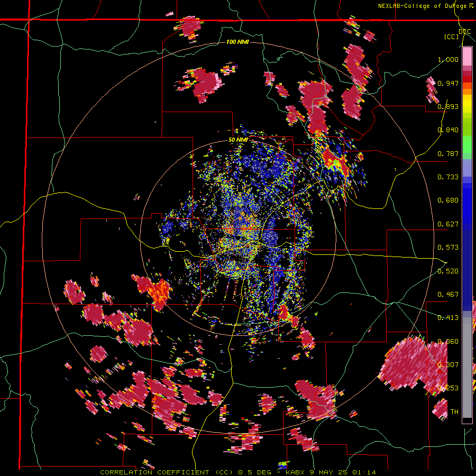Screen dimensions: 476x476
Task: Click the 0.5 DEG elevation text
Action: tap(255, 472)
